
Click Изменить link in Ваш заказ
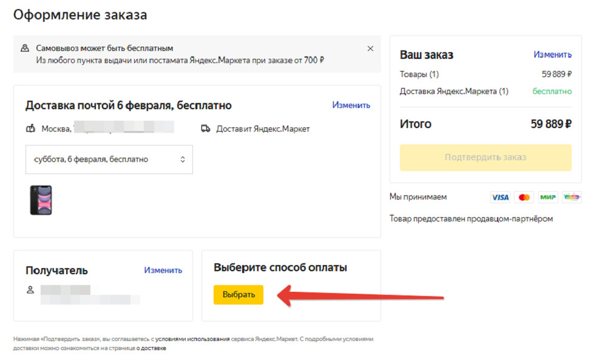(552, 55)
